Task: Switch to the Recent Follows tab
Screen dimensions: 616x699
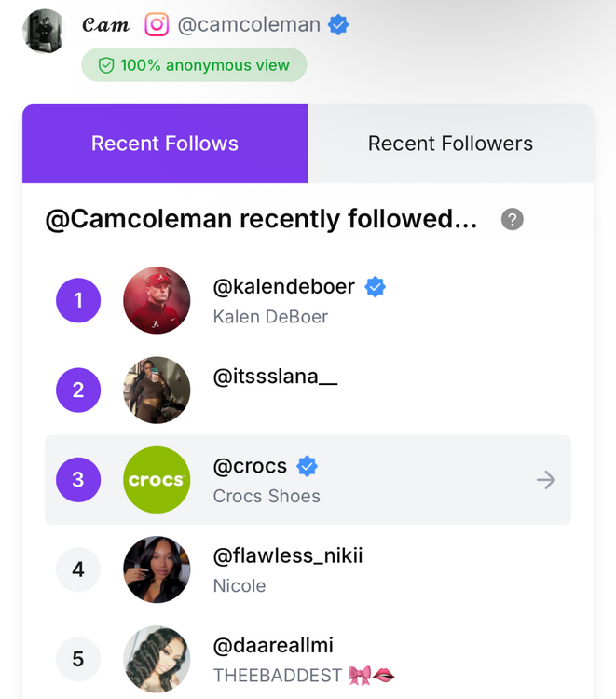Action: click(x=165, y=144)
